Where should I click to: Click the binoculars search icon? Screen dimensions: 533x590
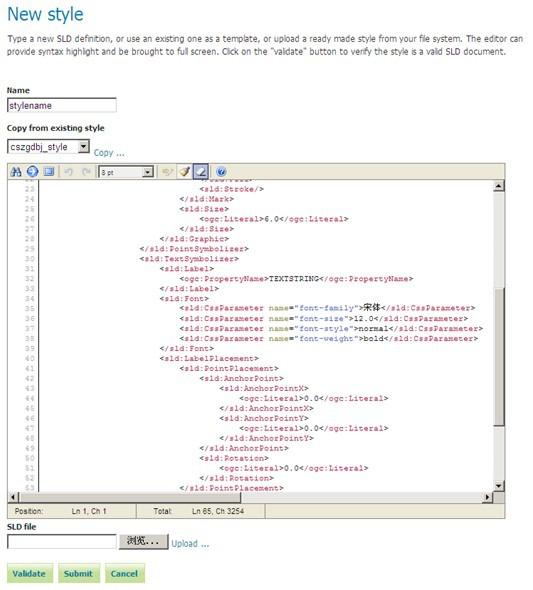coord(16,172)
